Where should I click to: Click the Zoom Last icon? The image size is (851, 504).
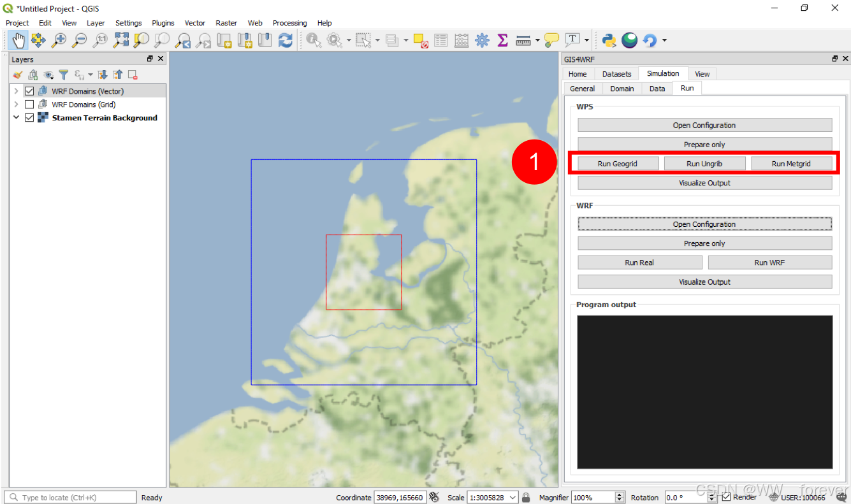tap(183, 40)
